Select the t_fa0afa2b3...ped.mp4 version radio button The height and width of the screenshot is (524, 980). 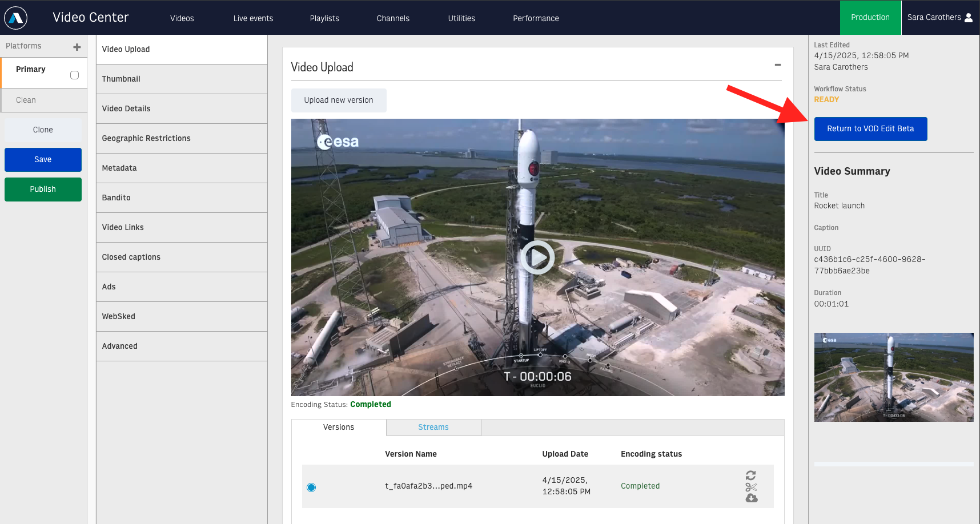(x=311, y=487)
